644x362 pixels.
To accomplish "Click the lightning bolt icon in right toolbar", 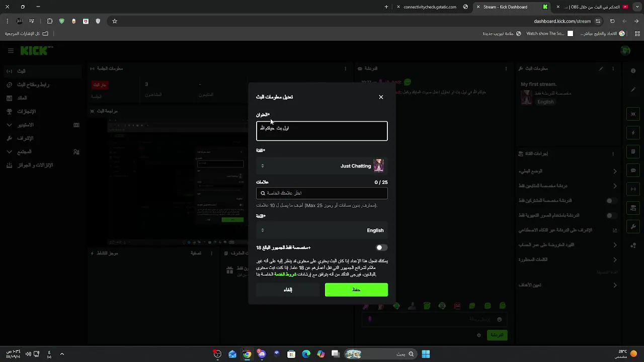I will (x=633, y=133).
